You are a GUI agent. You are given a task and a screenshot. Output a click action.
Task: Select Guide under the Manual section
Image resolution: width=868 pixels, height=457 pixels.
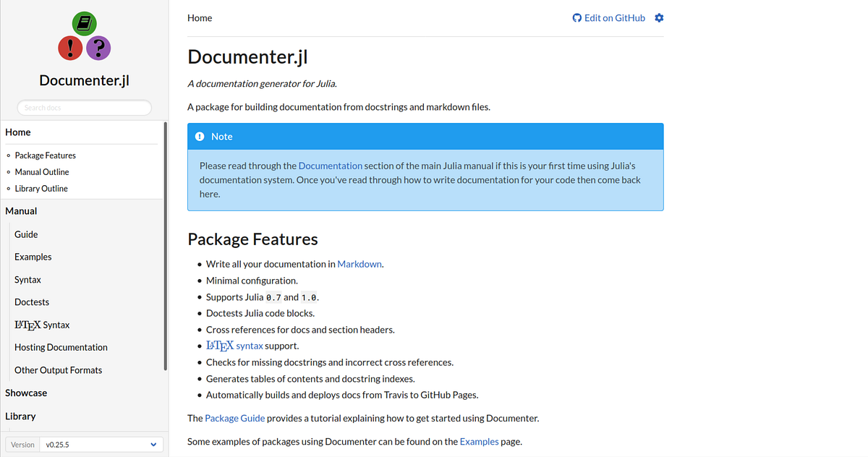[x=25, y=234]
